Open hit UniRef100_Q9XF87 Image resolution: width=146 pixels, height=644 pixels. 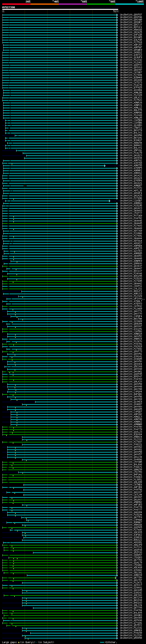pyautogui.click(x=131, y=15)
